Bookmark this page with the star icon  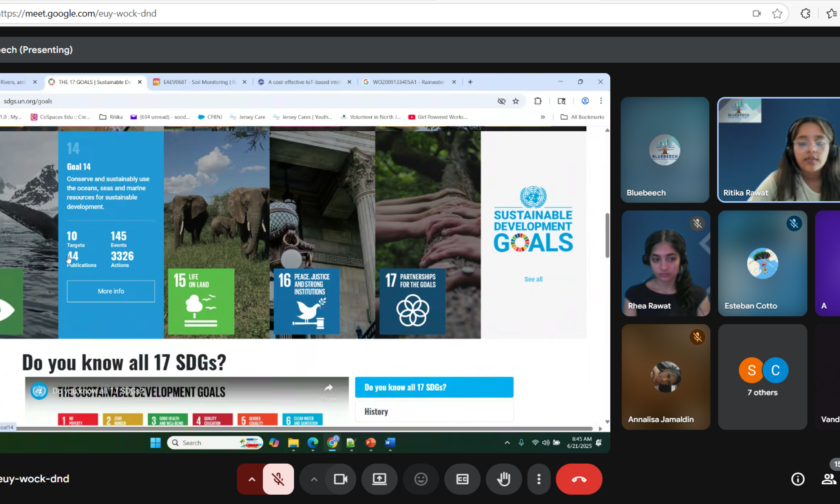point(777,13)
